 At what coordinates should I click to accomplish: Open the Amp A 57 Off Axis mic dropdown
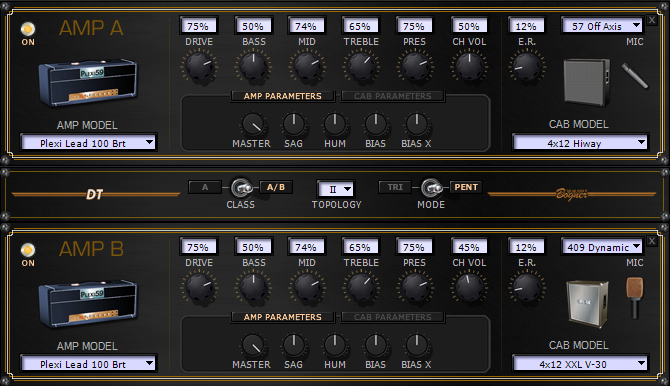point(602,26)
